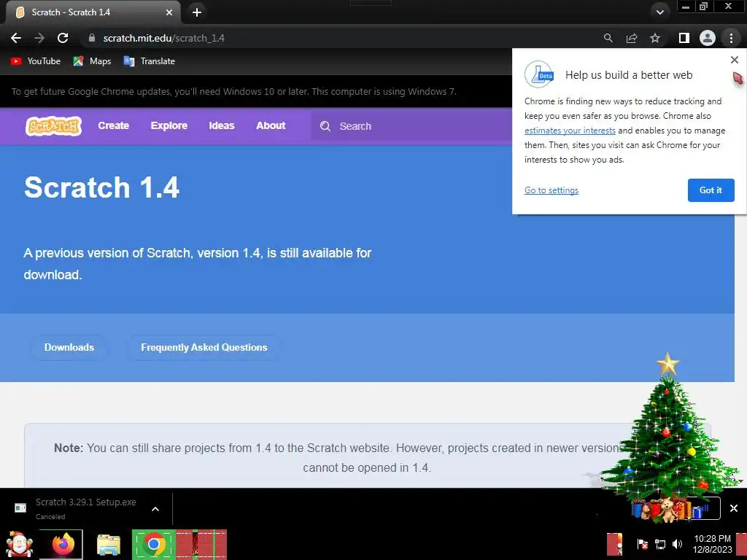Image resolution: width=747 pixels, height=560 pixels.
Task: Open the Chrome three-dot menu
Action: (x=731, y=38)
